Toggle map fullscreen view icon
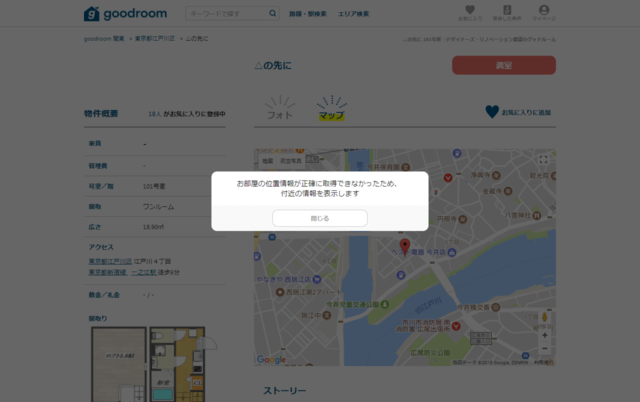 coord(543,160)
